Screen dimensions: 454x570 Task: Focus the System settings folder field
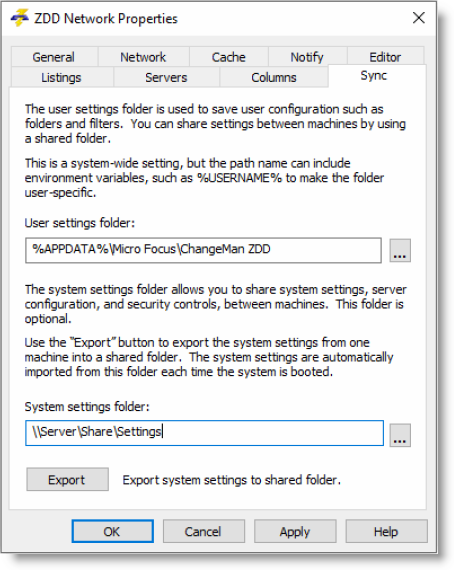[x=204, y=433]
